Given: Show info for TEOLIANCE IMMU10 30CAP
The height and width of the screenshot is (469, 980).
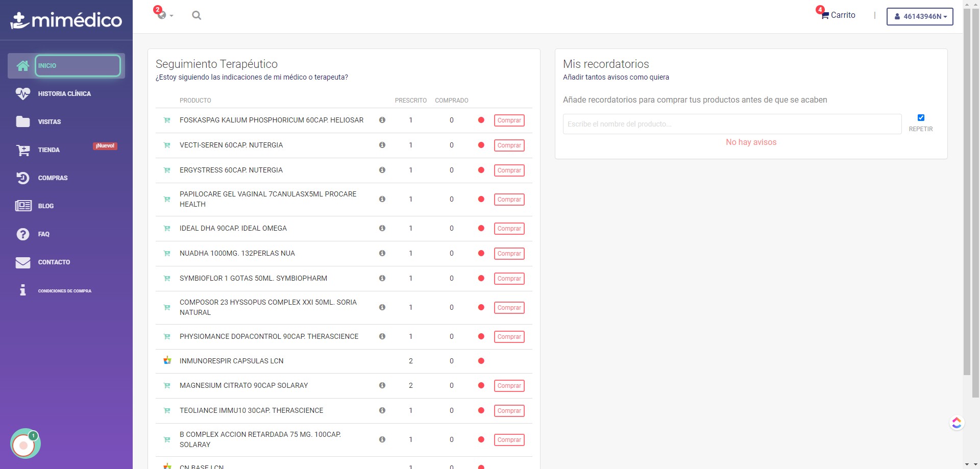Looking at the screenshot, I should pos(382,410).
